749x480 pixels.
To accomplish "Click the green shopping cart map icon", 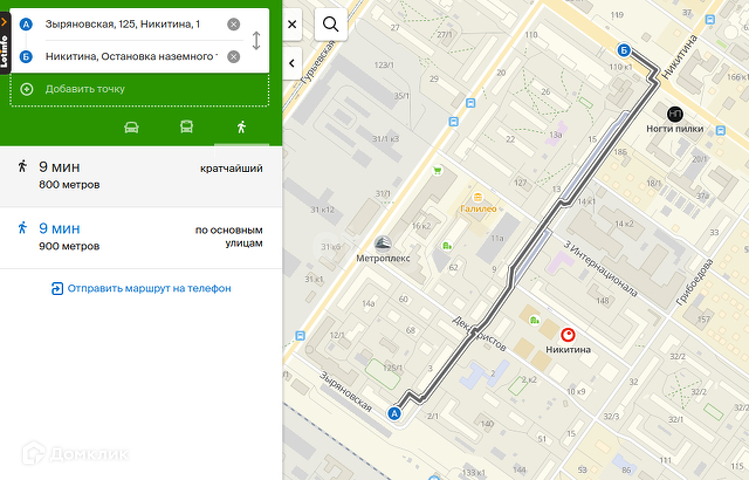I will [437, 171].
